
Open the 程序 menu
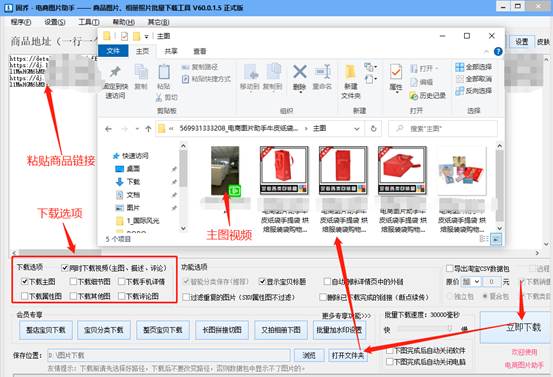pos(20,22)
